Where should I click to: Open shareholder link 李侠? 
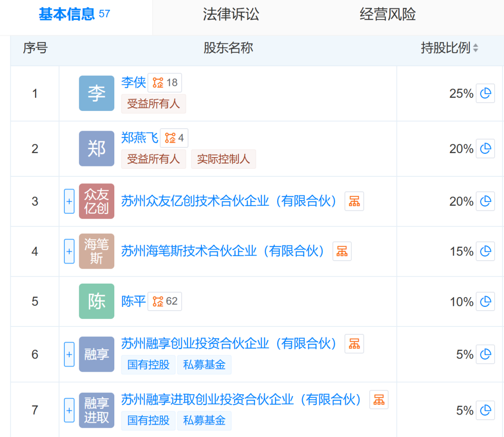click(x=133, y=83)
